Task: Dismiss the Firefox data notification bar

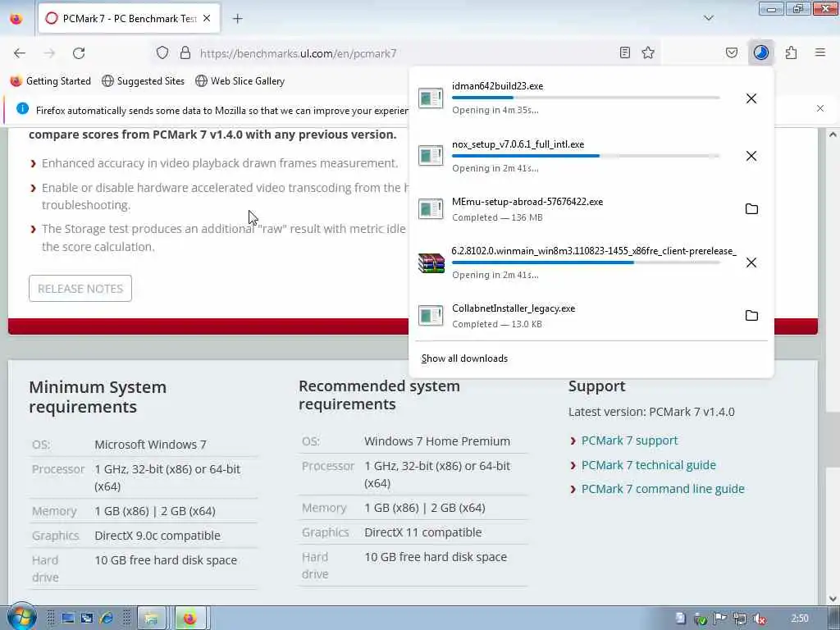Action: tap(819, 108)
